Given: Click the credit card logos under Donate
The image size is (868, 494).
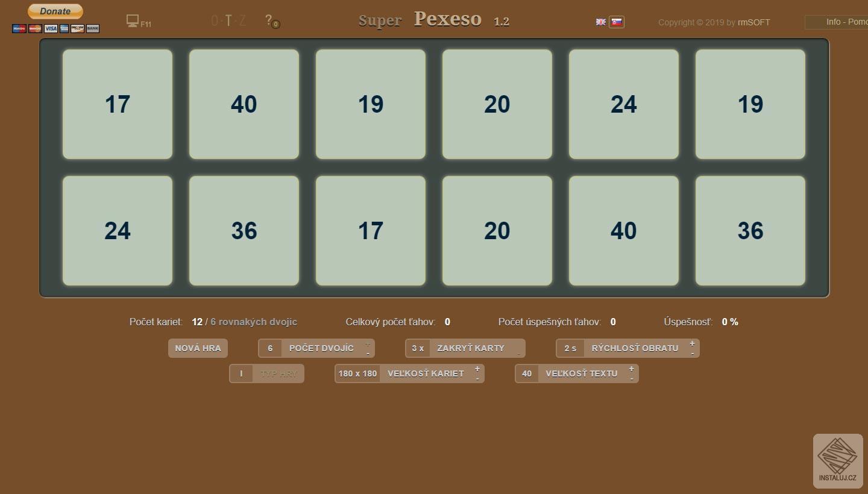Looking at the screenshot, I should [x=55, y=28].
